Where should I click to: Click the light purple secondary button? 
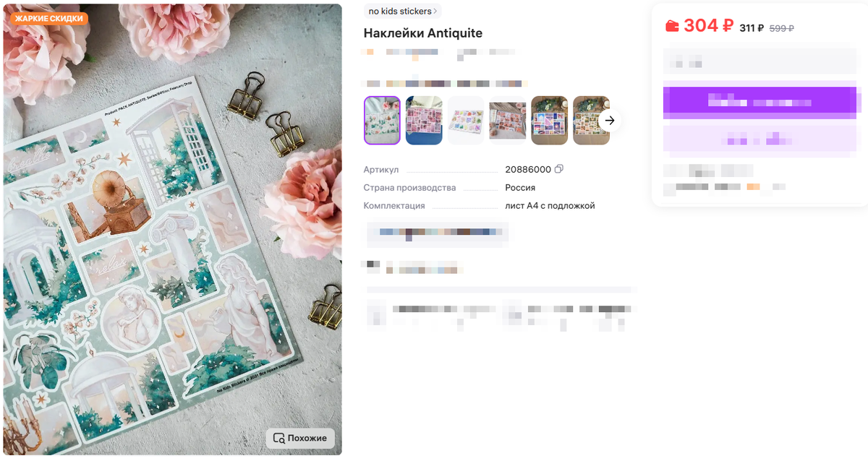point(759,139)
